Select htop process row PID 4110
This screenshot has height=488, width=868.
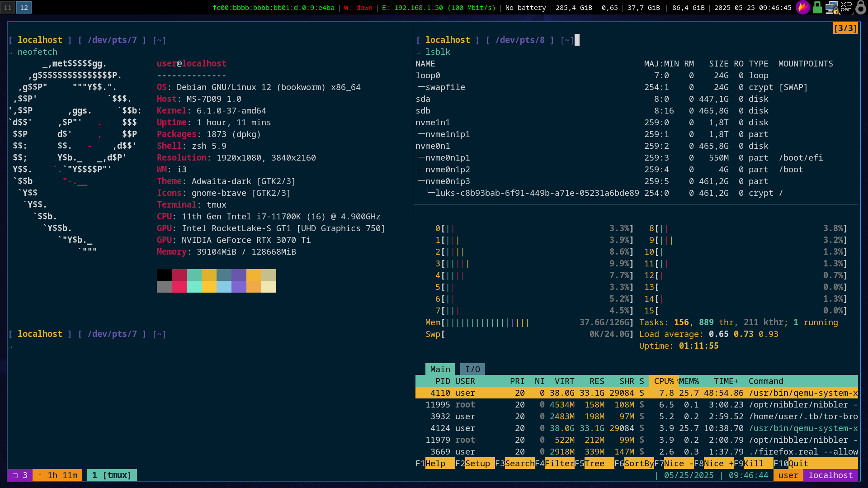tap(637, 393)
